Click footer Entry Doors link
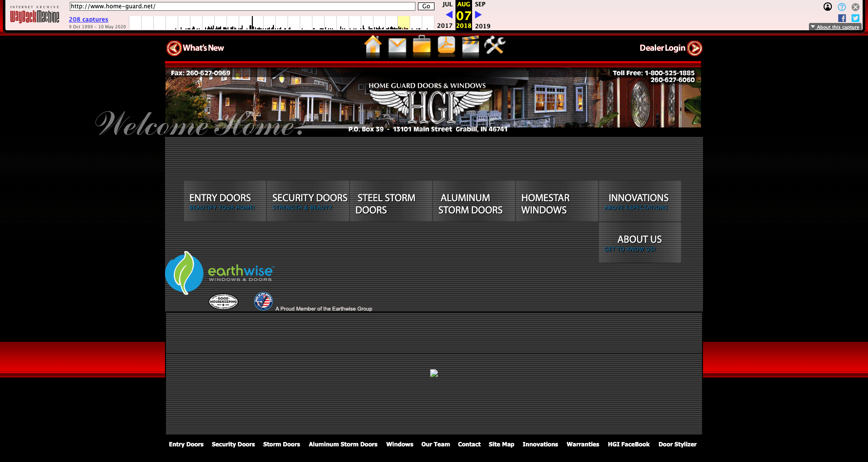The height and width of the screenshot is (462, 868). [186, 444]
